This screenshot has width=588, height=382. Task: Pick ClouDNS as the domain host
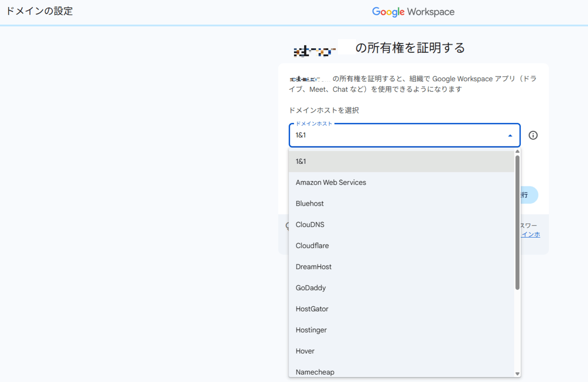(x=401, y=225)
